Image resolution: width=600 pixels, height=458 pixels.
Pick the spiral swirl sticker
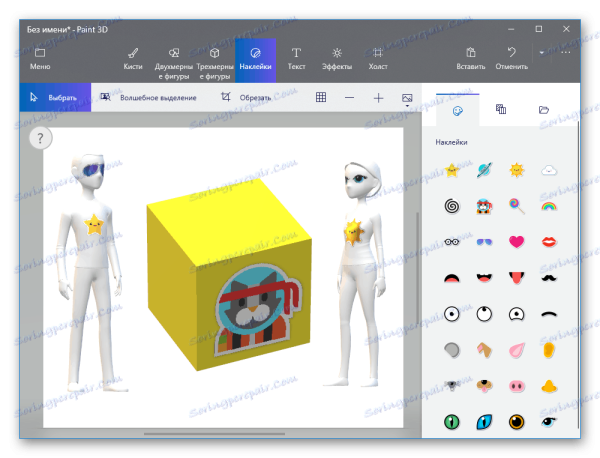[x=452, y=206]
